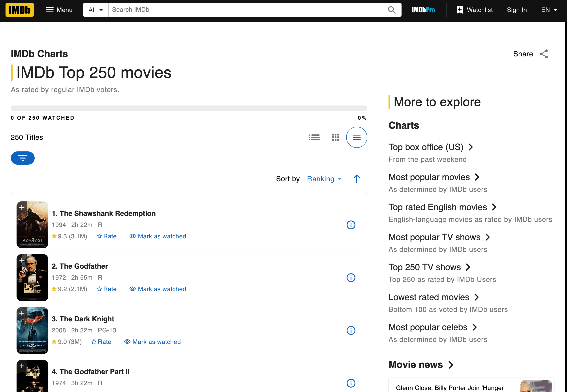This screenshot has height=392, width=567.
Task: Click the watched progress bar
Action: (189, 108)
